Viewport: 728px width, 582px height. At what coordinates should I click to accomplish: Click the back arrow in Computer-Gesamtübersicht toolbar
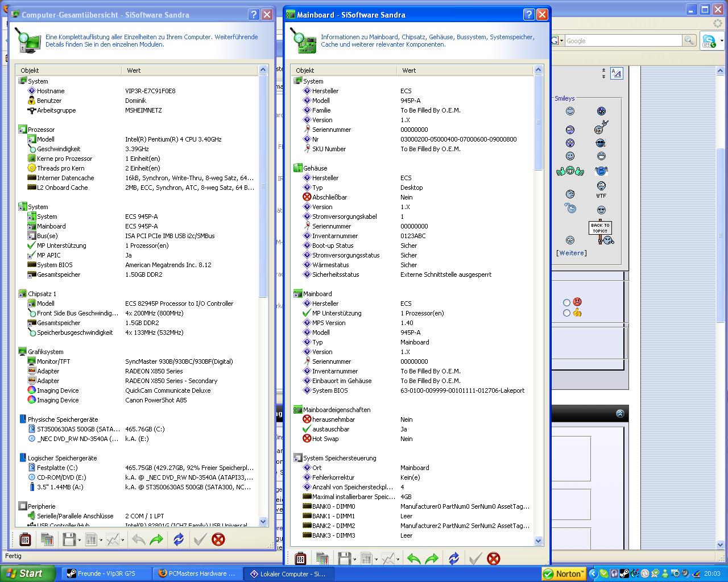(138, 539)
